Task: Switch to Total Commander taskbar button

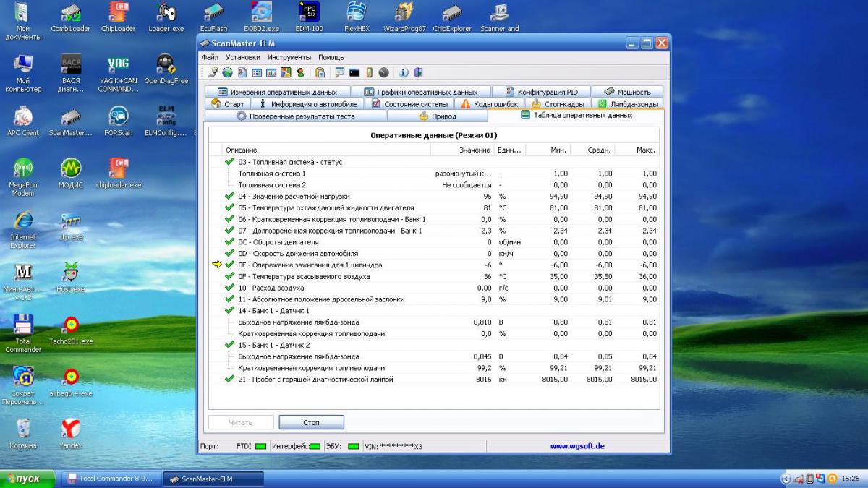Action: (111, 479)
